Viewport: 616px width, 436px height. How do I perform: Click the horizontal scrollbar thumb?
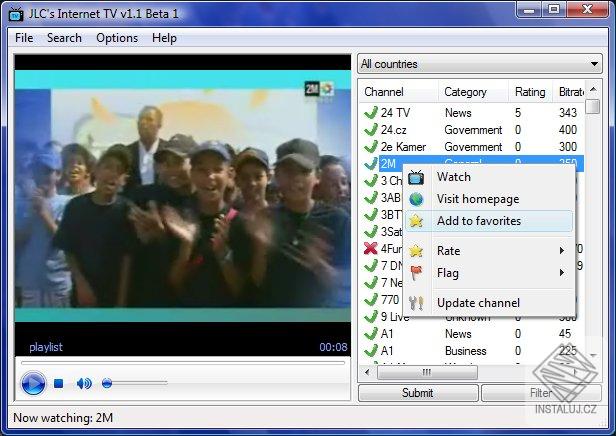click(x=427, y=372)
